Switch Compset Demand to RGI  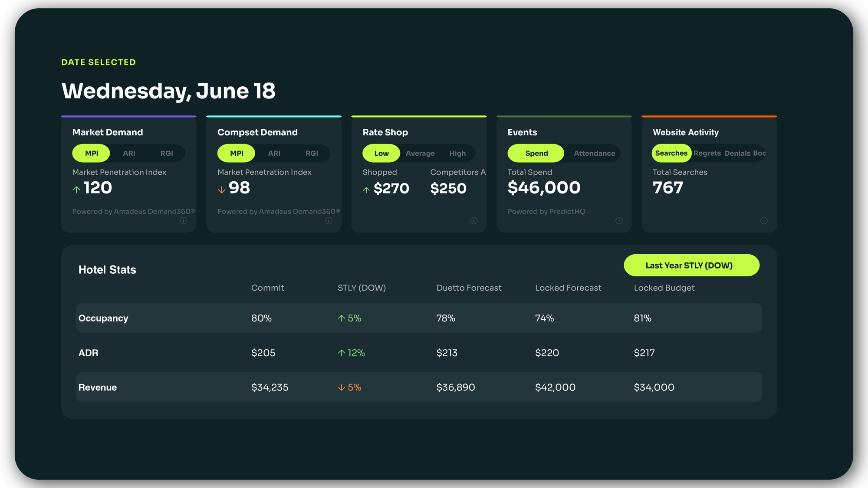pyautogui.click(x=312, y=153)
